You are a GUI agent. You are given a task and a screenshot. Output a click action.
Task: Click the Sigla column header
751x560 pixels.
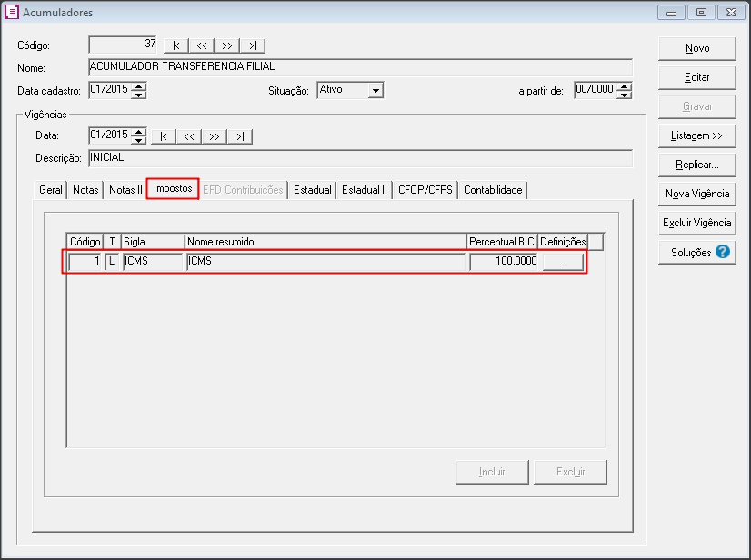click(x=153, y=242)
